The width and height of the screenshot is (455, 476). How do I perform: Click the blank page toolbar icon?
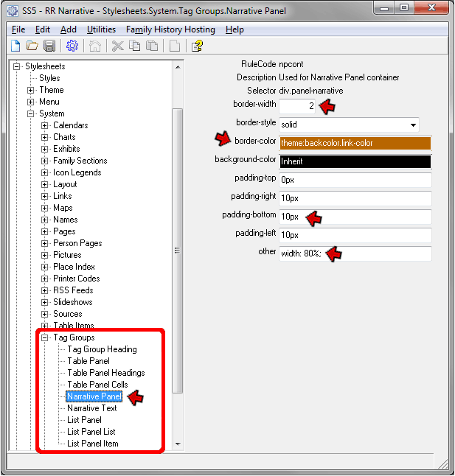point(174,46)
